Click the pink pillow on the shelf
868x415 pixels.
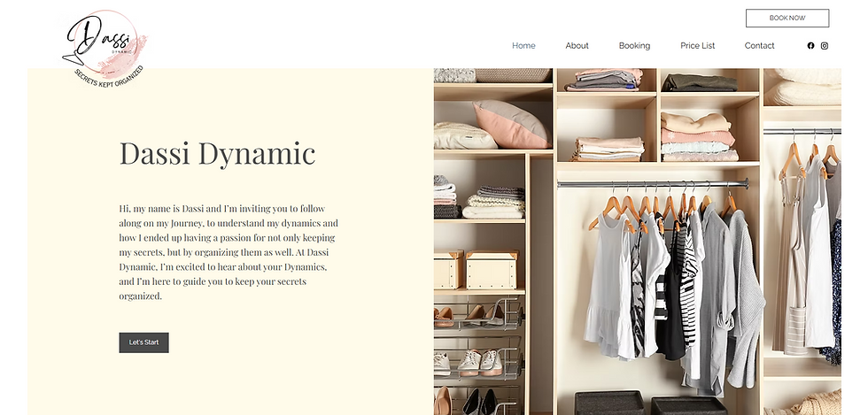510,125
